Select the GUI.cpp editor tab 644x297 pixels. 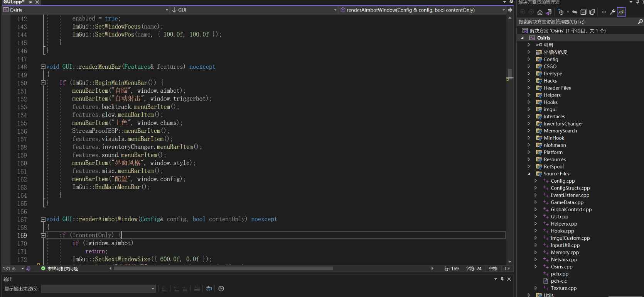pos(13,2)
